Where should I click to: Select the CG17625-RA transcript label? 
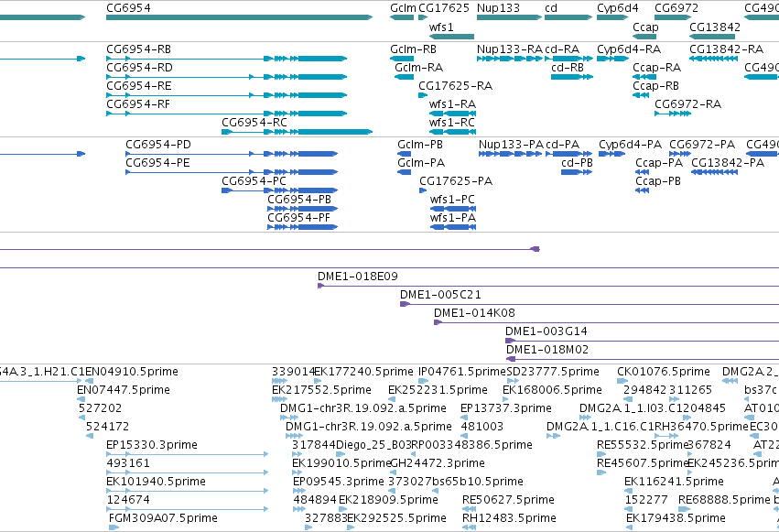tap(456, 86)
